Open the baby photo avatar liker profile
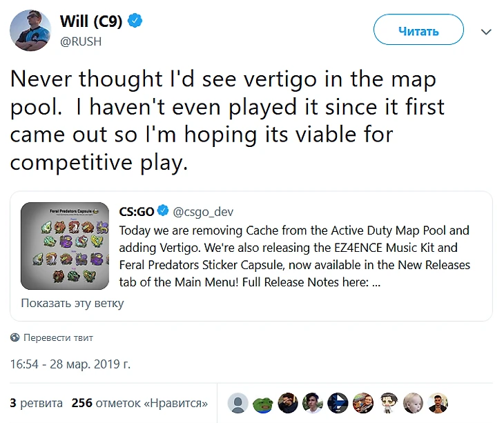 click(x=413, y=403)
